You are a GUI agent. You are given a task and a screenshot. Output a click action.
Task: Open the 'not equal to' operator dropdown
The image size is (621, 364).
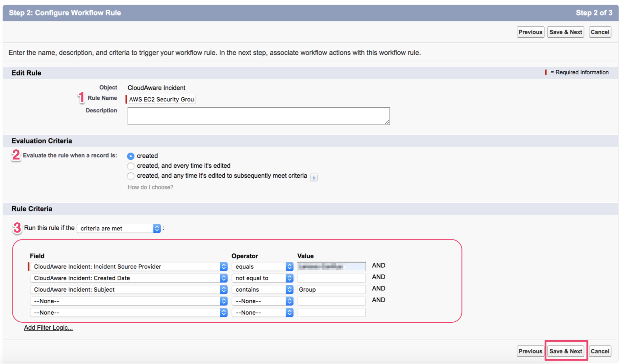pyautogui.click(x=263, y=278)
